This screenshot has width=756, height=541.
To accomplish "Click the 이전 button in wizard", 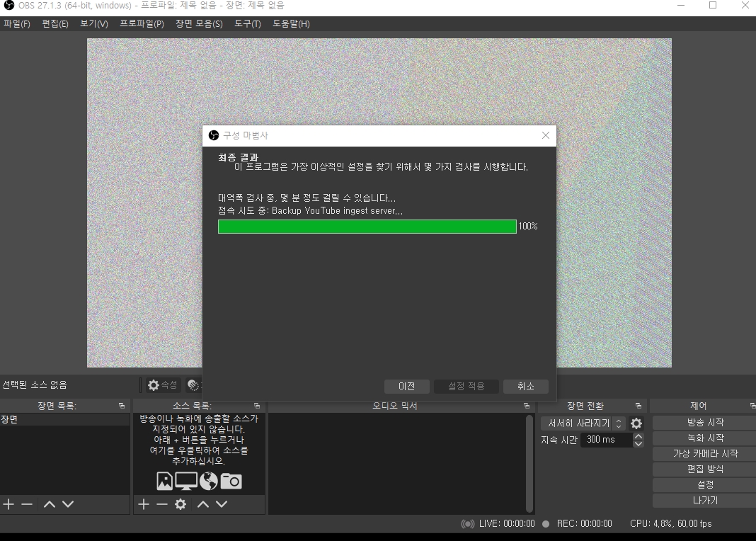I will coord(406,386).
